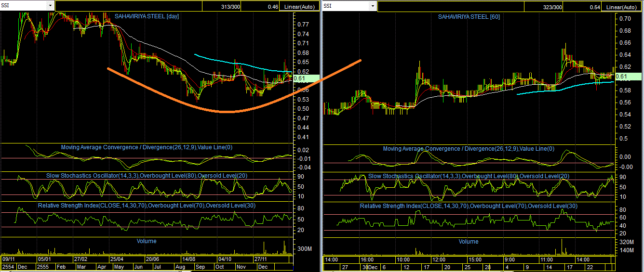The image size is (644, 272).
Task: Click the 0.70 price level on the 60-minute price axis
Action: coord(625,18)
